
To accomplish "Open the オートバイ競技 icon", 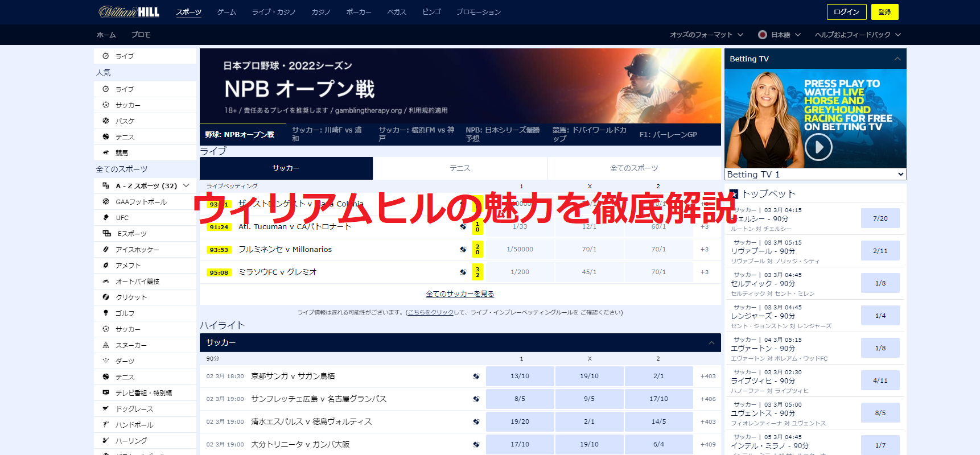I will point(105,281).
